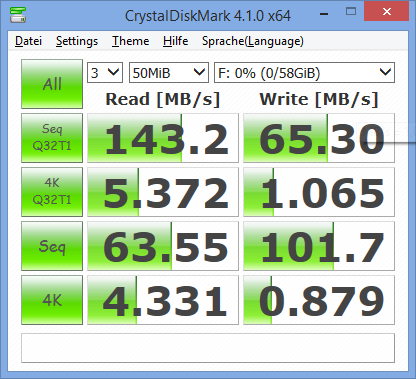The width and height of the screenshot is (416, 379).
Task: Expand the test count dropdown showing 3
Action: pos(105,72)
